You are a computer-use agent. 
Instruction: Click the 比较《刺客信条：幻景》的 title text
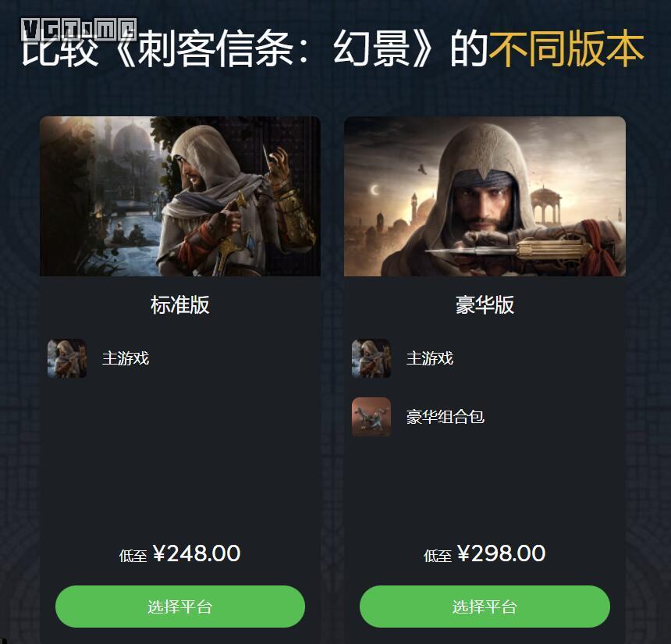point(255,49)
